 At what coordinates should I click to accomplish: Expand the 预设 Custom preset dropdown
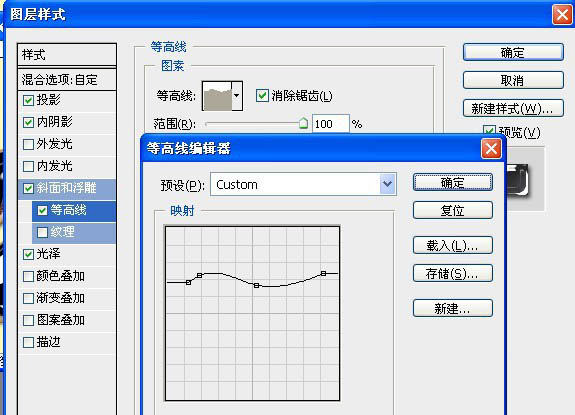(388, 184)
